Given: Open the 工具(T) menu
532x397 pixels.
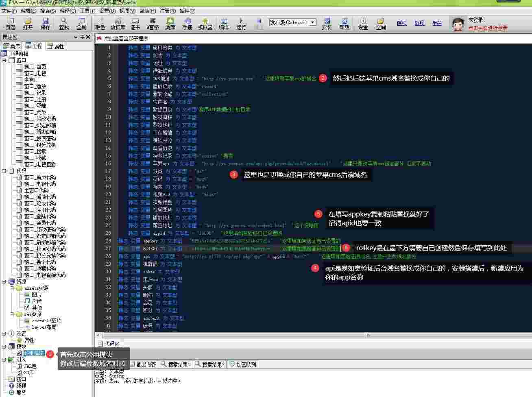Looking at the screenshot, I should click(87, 11).
